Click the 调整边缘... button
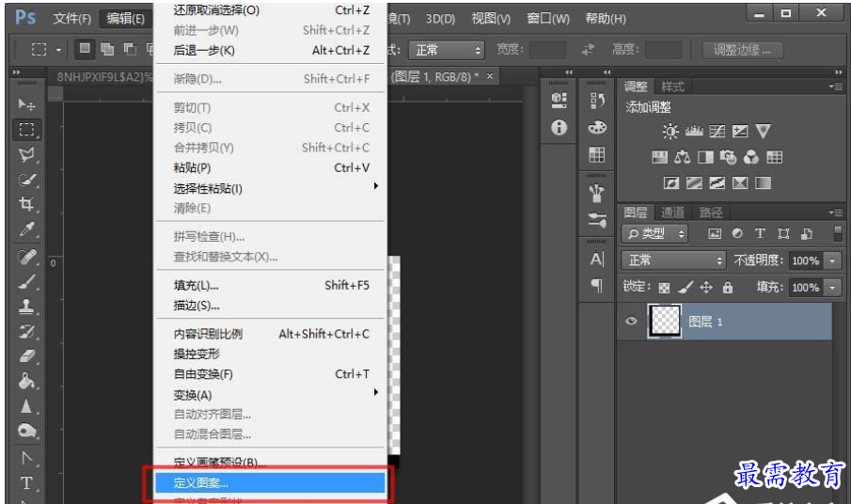This screenshot has height=504, width=851. coord(743,50)
